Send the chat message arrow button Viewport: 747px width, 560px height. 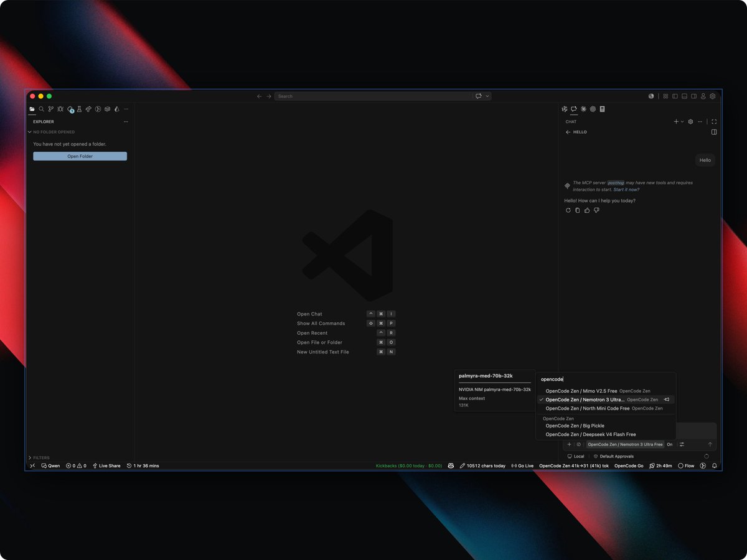pyautogui.click(x=710, y=444)
